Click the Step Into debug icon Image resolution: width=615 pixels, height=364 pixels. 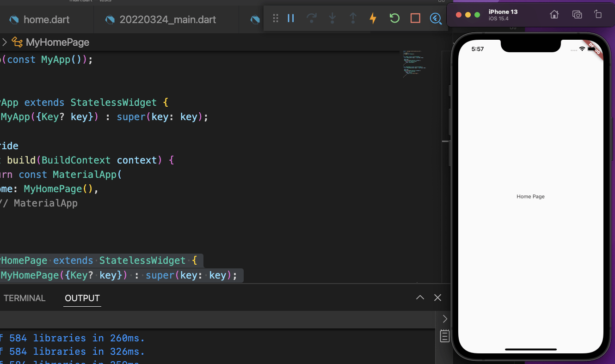click(332, 18)
